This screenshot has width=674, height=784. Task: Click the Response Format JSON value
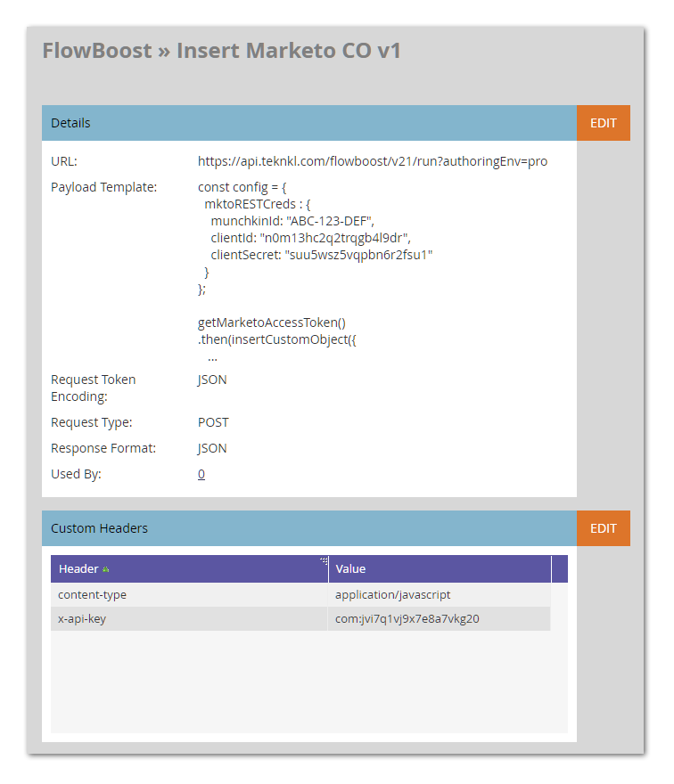(x=212, y=448)
